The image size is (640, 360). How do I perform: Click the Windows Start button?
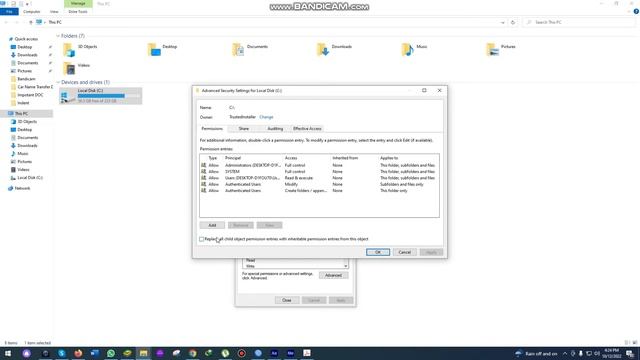coord(8,353)
